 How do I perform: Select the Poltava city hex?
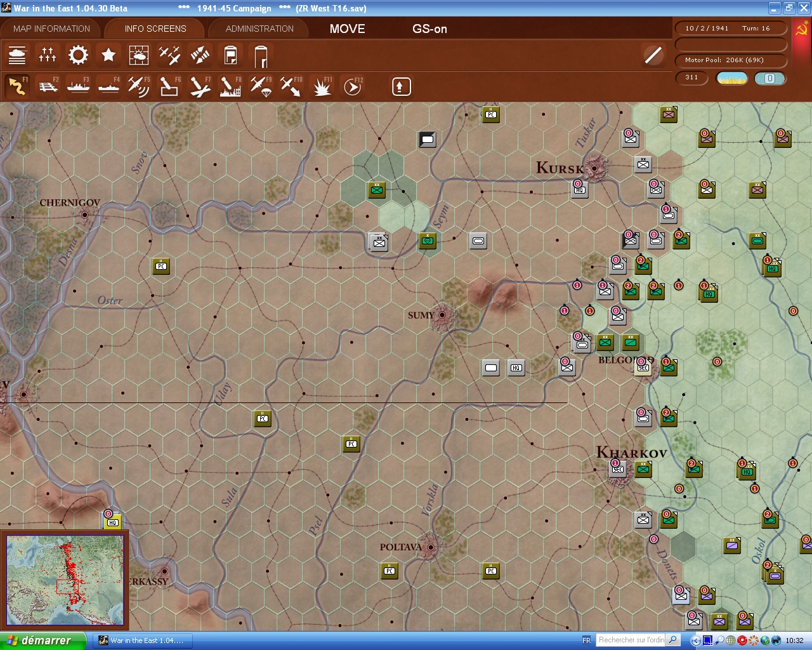tap(431, 547)
